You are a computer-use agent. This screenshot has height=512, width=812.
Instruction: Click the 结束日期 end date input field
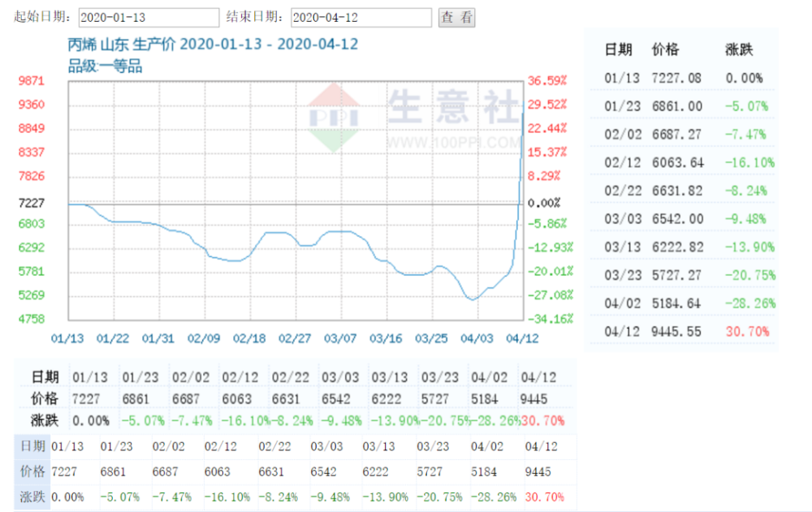coord(361,18)
